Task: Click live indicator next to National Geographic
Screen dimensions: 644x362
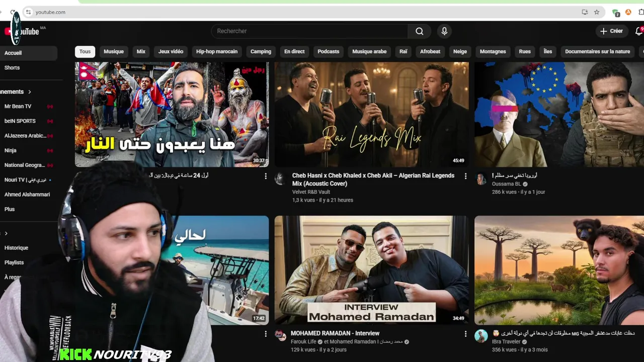Action: pos(50,165)
